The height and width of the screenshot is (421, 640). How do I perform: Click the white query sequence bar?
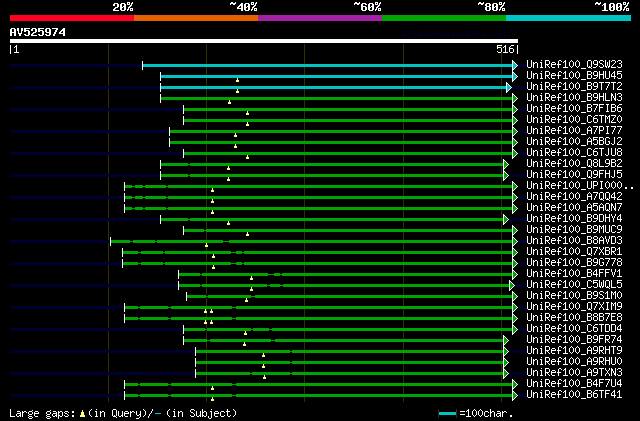(x=264, y=41)
